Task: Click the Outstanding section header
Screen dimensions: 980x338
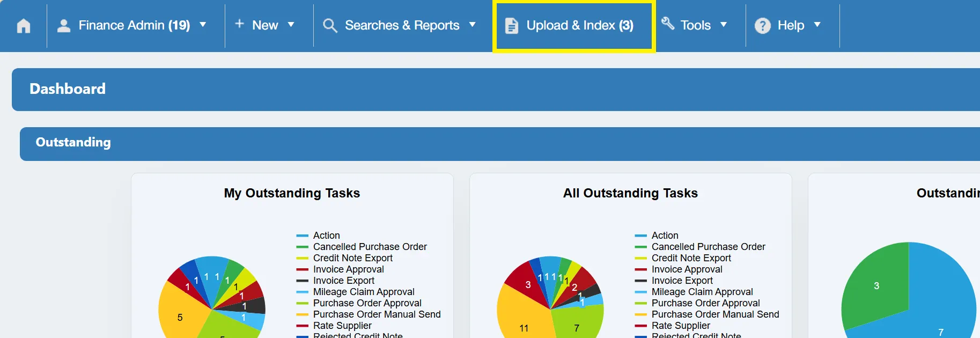Action: (x=500, y=144)
